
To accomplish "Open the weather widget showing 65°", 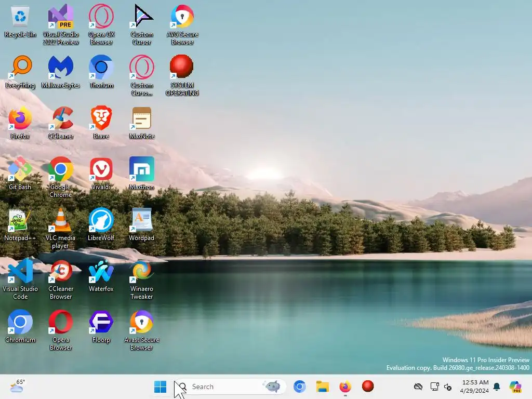I will [17, 386].
